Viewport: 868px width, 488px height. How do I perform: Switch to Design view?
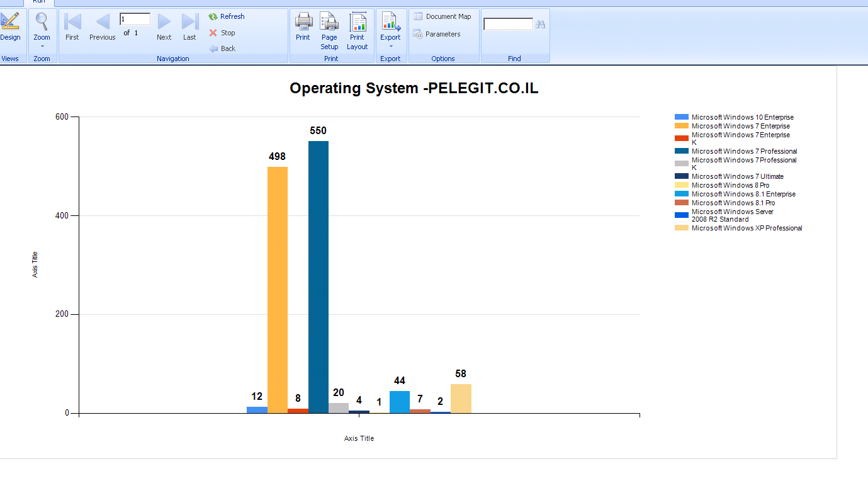pos(10,27)
